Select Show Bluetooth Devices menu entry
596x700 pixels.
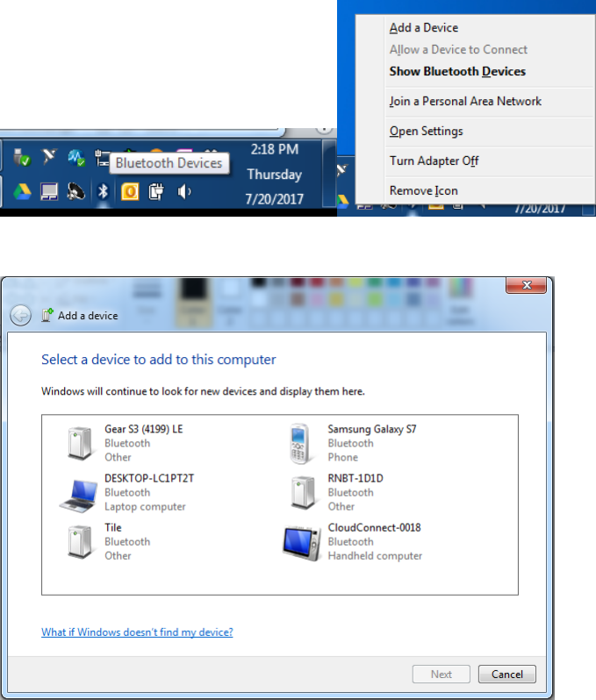[457, 71]
